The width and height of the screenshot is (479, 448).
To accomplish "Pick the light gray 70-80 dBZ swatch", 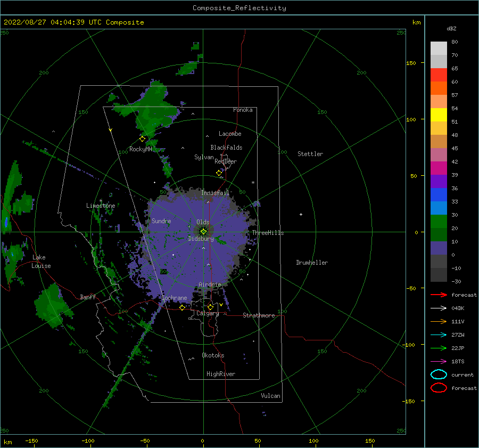I will 439,48.
